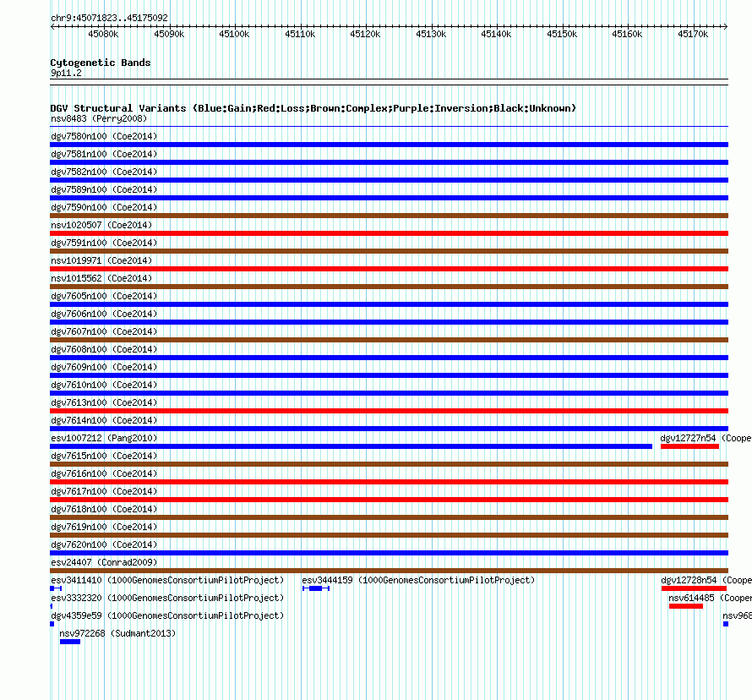Open the dgv7582n100 (Coe2014) variant
752x700 pixels.
[104, 172]
